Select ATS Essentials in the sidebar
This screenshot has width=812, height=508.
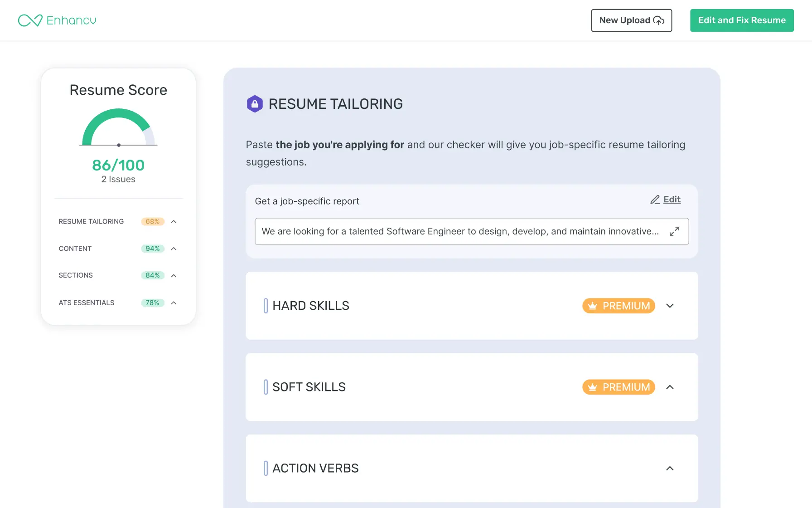87,303
